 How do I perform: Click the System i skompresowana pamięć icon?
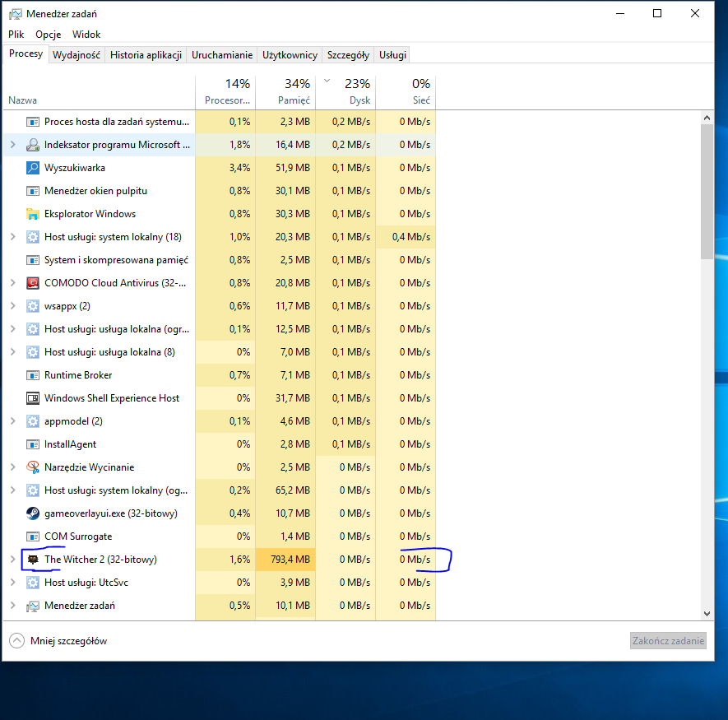33,260
